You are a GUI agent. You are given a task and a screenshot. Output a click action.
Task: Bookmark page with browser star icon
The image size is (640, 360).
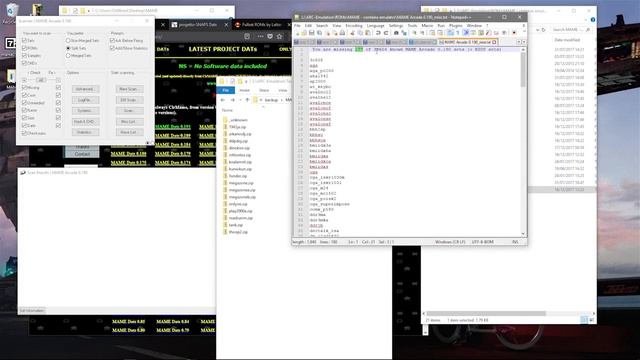pos(280,37)
